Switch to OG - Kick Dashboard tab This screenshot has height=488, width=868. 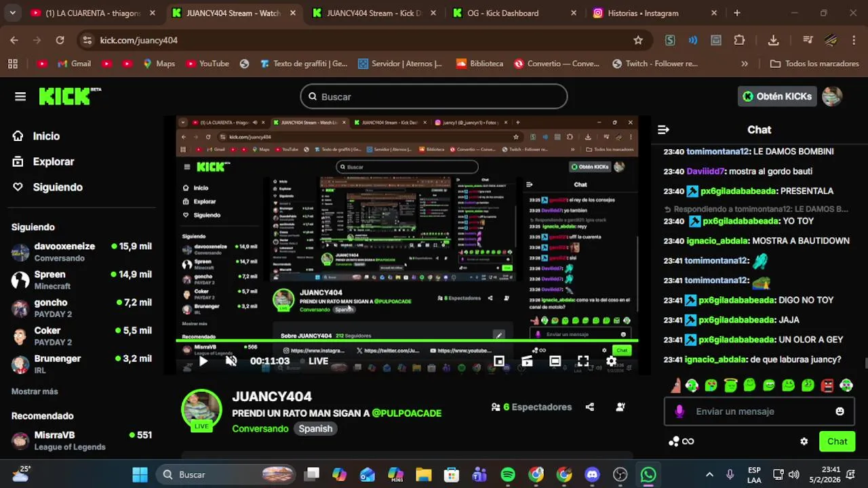513,13
